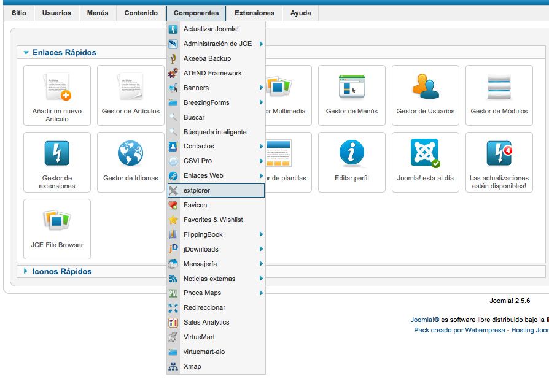Click the Editar perfil label
Image resolution: width=549 pixels, height=392 pixels.
coord(351,178)
